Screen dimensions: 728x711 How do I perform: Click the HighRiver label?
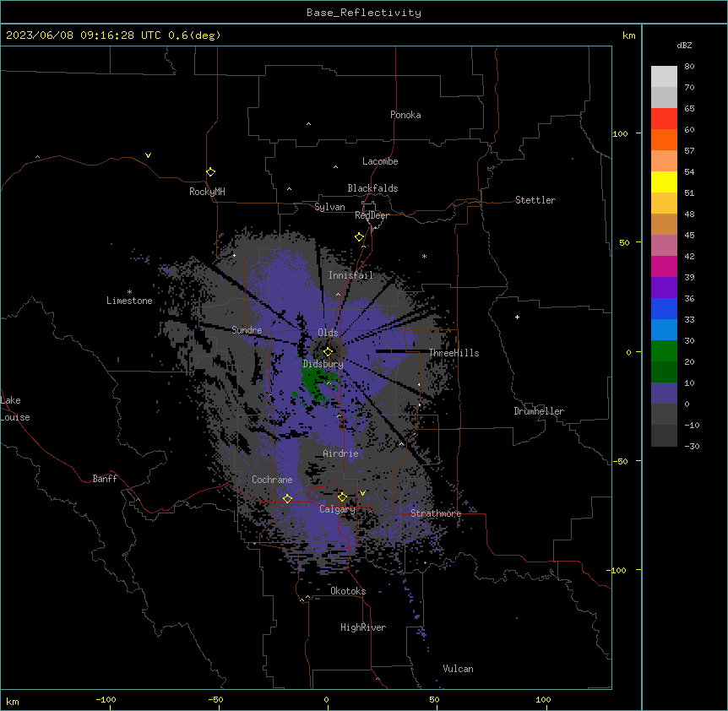(363, 627)
